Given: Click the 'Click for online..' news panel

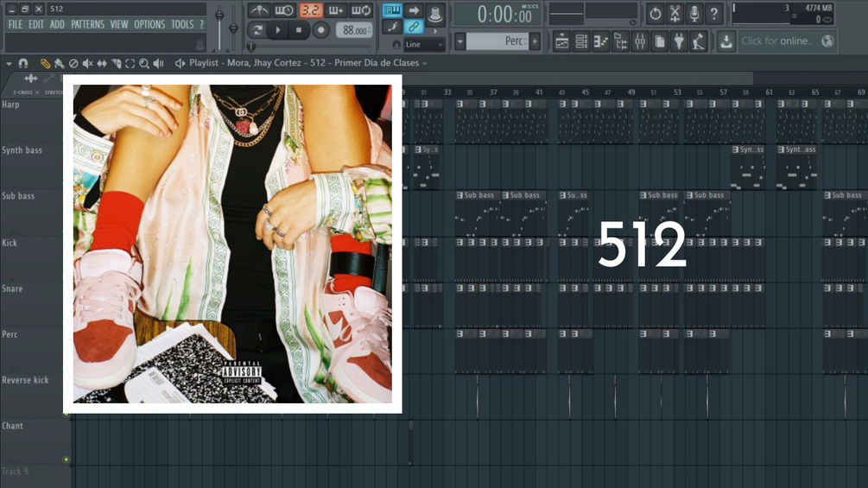Looking at the screenshot, I should click(788, 41).
